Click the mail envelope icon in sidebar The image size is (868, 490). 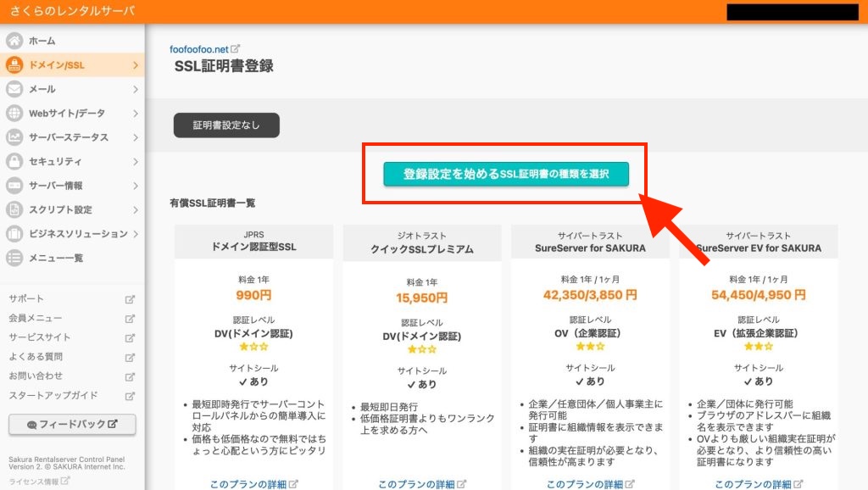point(14,89)
